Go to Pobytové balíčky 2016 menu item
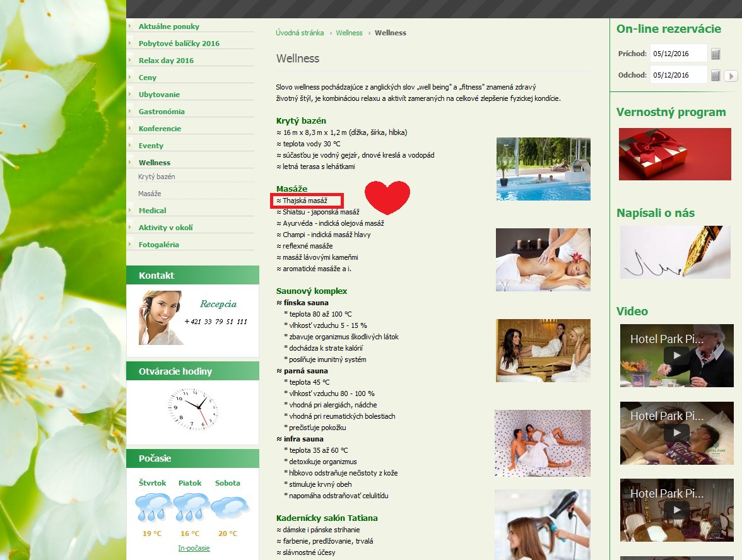 179,44
